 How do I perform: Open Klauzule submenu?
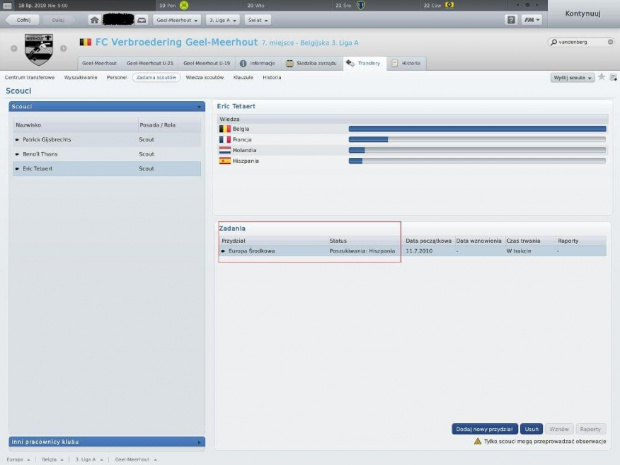243,78
